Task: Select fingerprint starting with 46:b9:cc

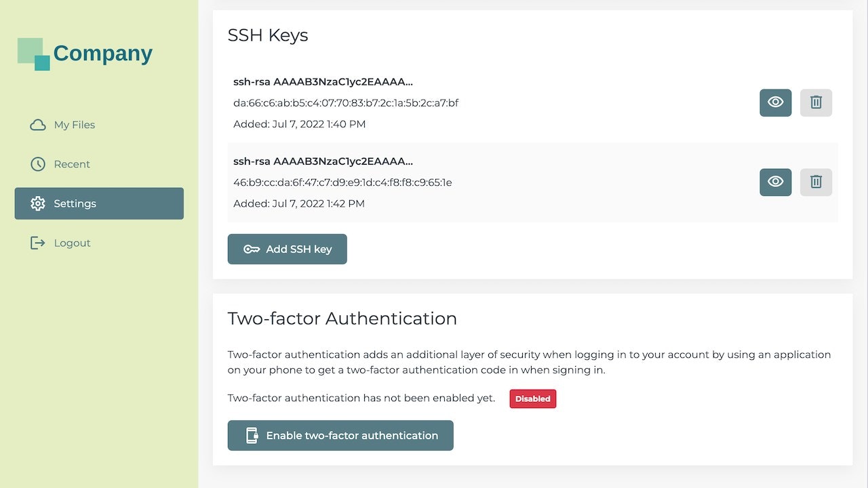Action: click(x=342, y=182)
